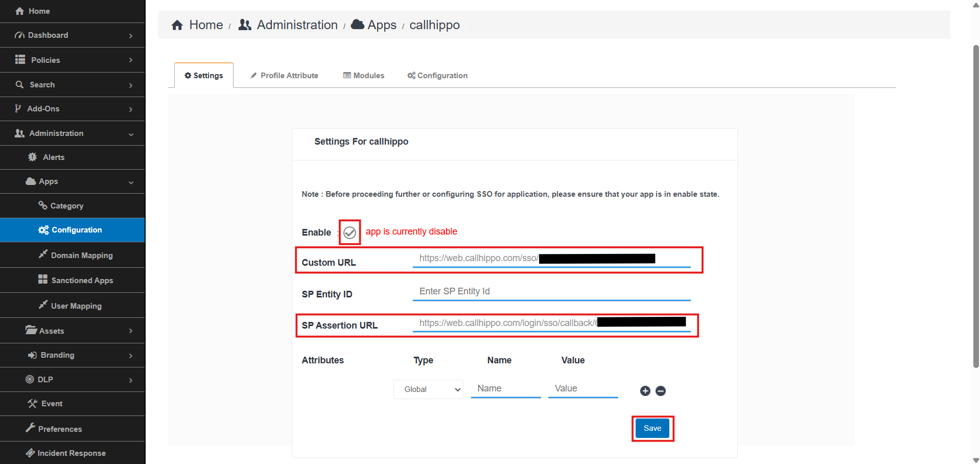Click the Assets folder icon

31,330
